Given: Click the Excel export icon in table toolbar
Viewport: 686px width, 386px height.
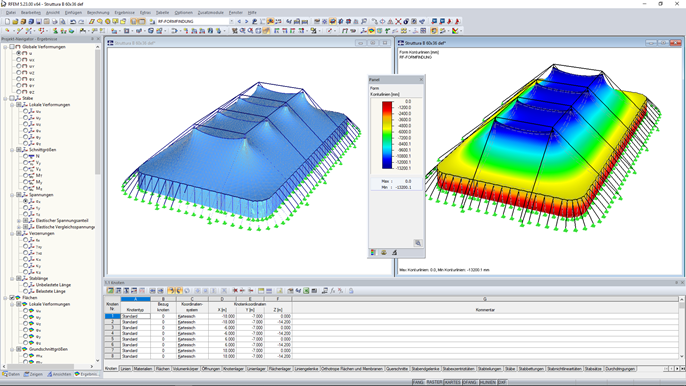Looking at the screenshot, I should [306, 291].
